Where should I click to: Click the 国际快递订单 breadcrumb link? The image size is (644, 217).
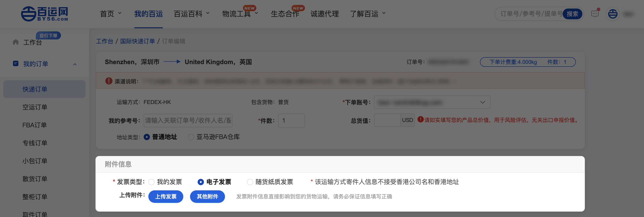(x=138, y=41)
